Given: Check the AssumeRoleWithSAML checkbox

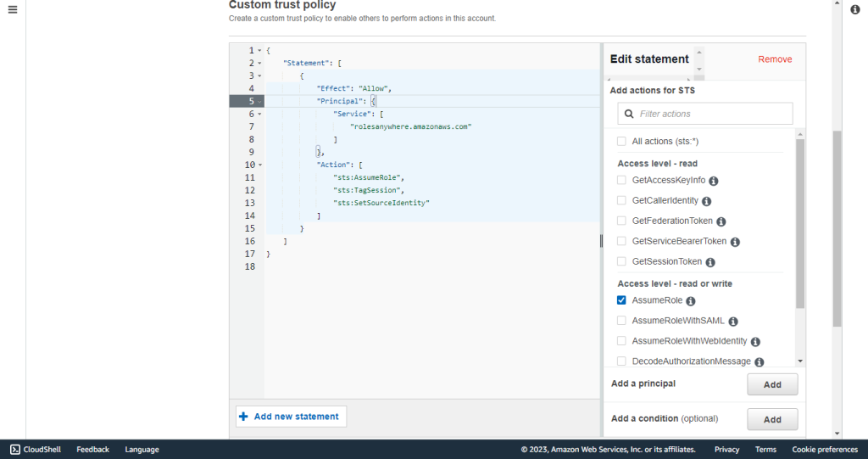Looking at the screenshot, I should (621, 321).
